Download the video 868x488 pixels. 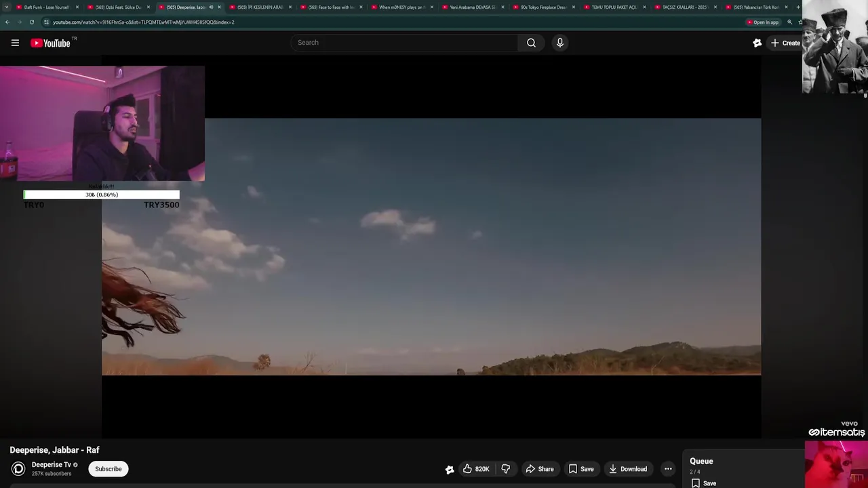628,469
